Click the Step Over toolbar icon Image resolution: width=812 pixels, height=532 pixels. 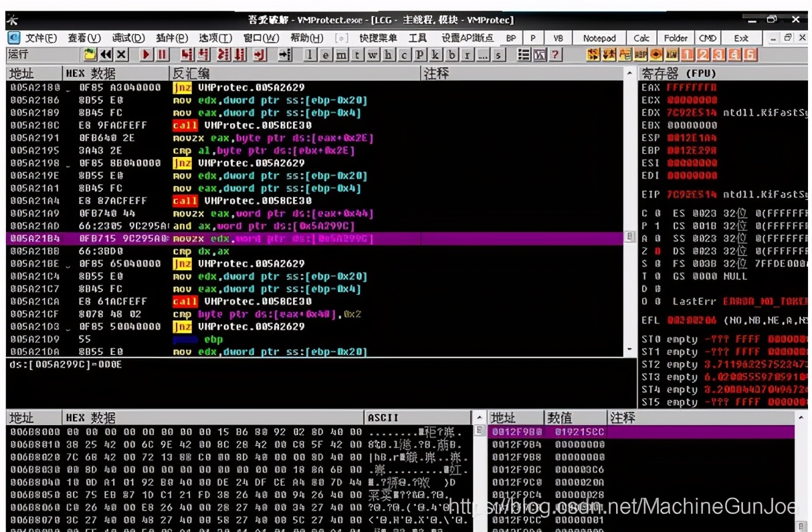click(x=203, y=55)
